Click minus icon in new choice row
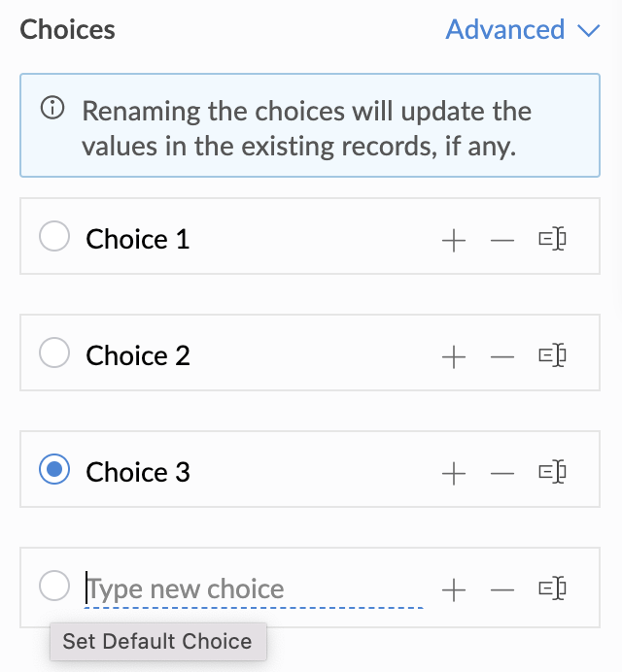Viewport: 622px width, 672px height. (x=502, y=590)
